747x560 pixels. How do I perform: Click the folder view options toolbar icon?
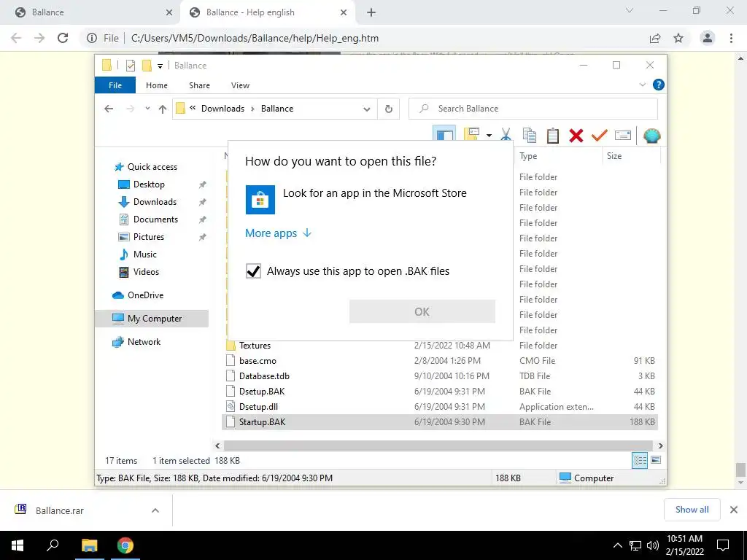[472, 135]
